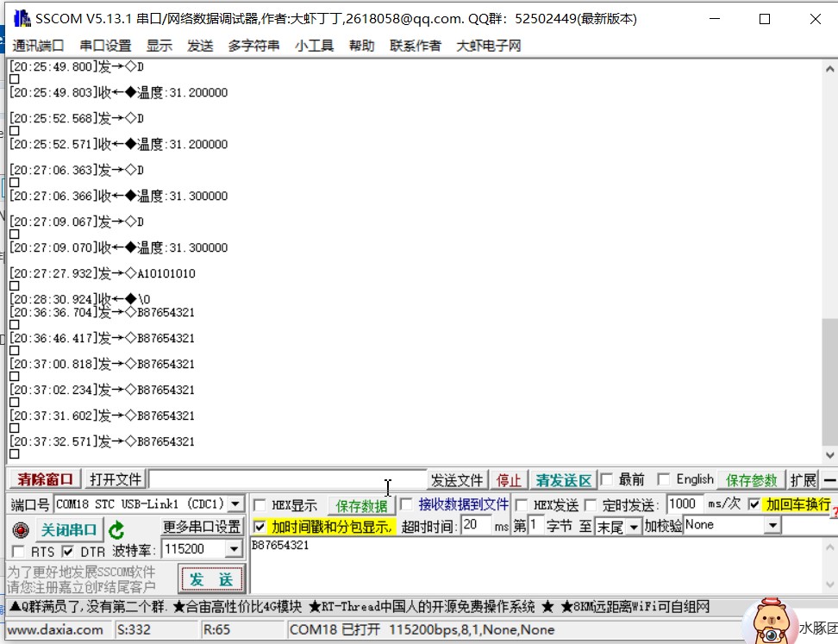Open the 小工具 menu
Image resolution: width=838 pixels, height=644 pixels.
314,46
